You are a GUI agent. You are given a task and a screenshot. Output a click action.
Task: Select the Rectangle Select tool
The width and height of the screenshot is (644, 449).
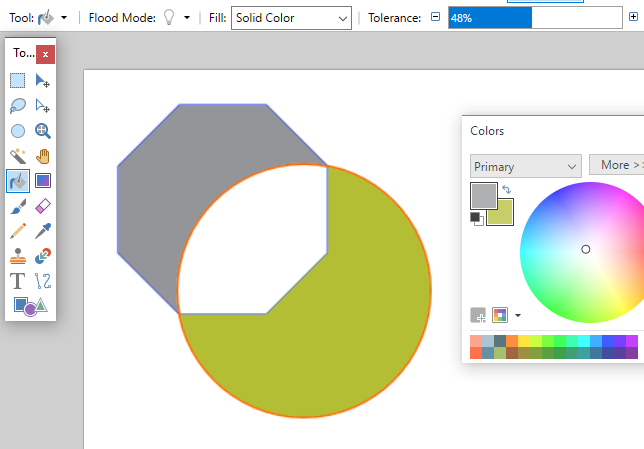(x=18, y=81)
